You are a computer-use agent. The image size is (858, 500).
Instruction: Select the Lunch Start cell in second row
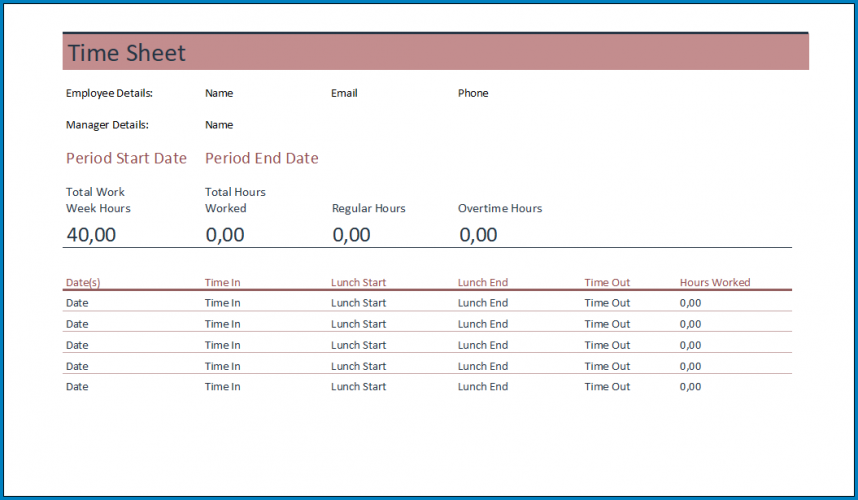point(358,324)
